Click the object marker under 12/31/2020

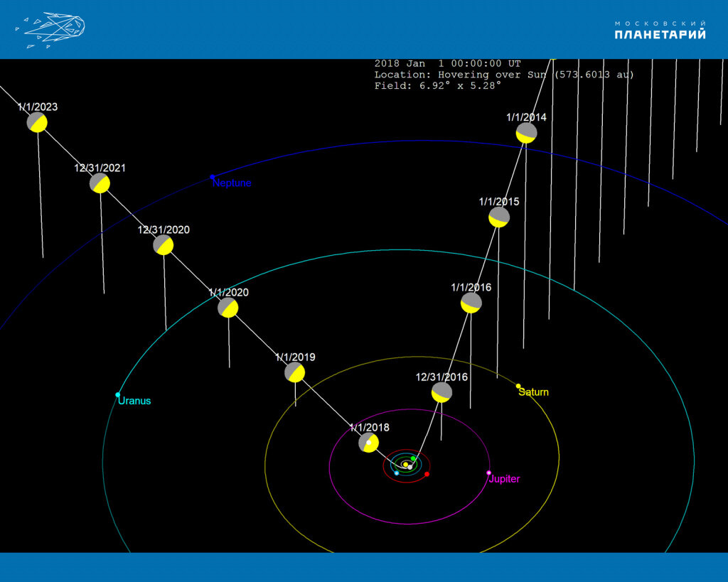coord(164,245)
